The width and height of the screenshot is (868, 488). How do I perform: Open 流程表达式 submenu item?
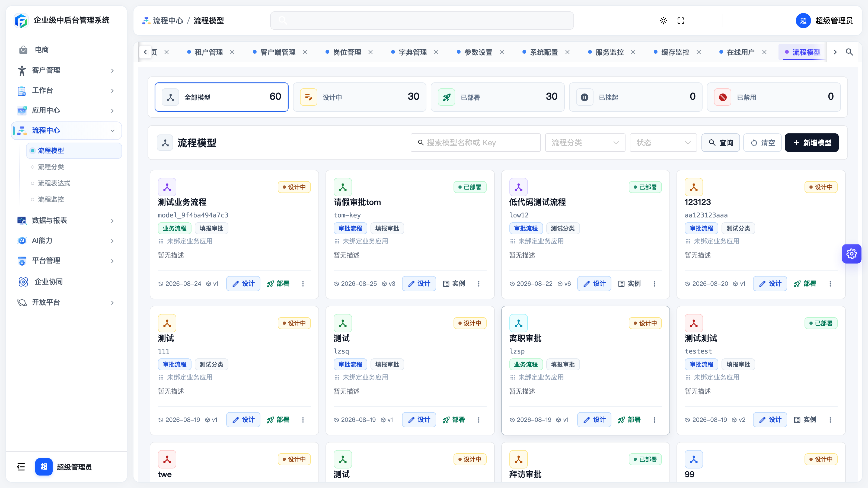[74, 183]
